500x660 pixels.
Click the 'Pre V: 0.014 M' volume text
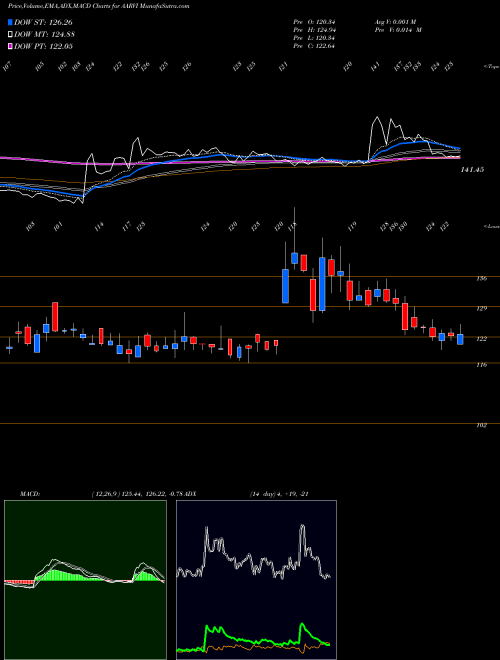[x=398, y=30]
